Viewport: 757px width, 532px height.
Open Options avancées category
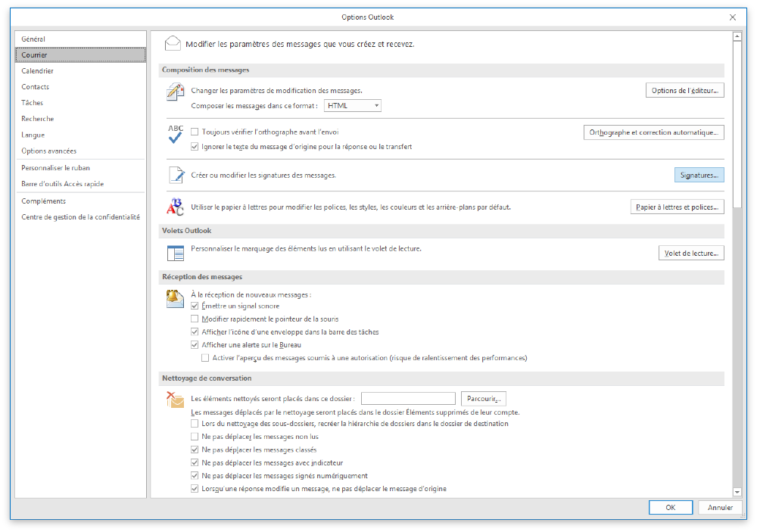pos(81,151)
